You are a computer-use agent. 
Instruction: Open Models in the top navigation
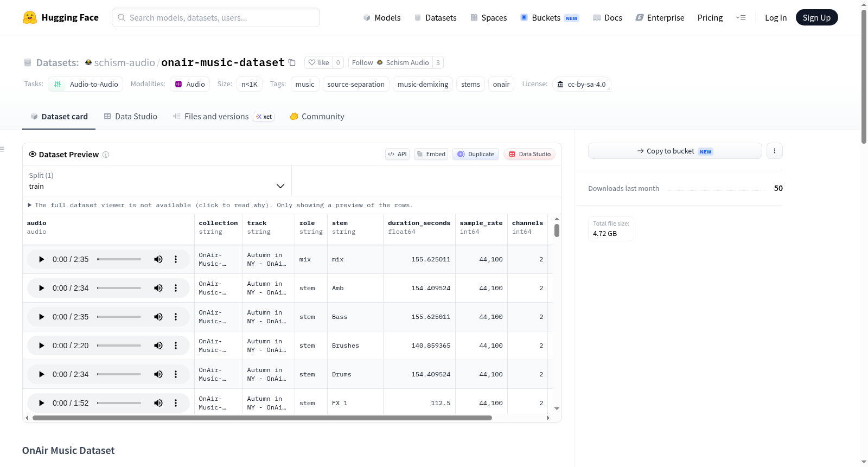tap(382, 17)
